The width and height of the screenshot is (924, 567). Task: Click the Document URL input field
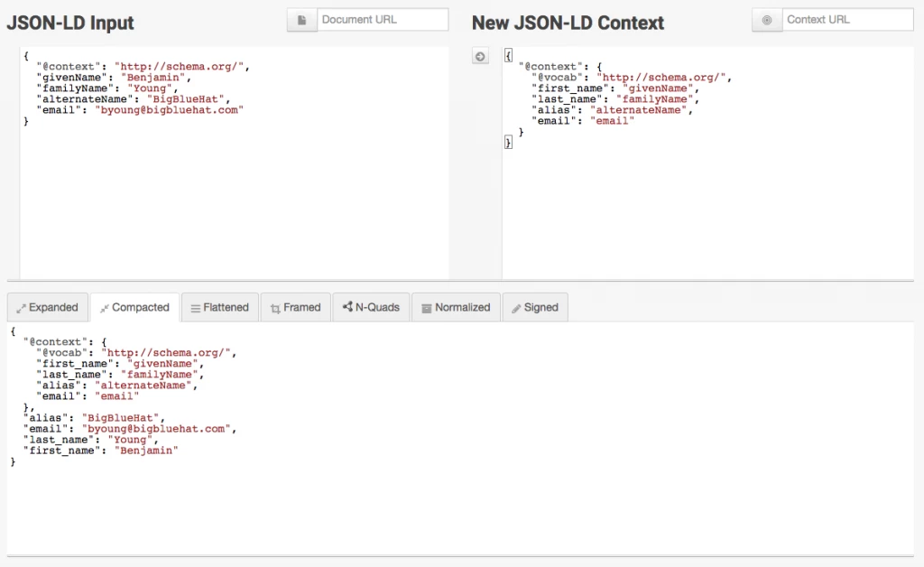(x=383, y=19)
